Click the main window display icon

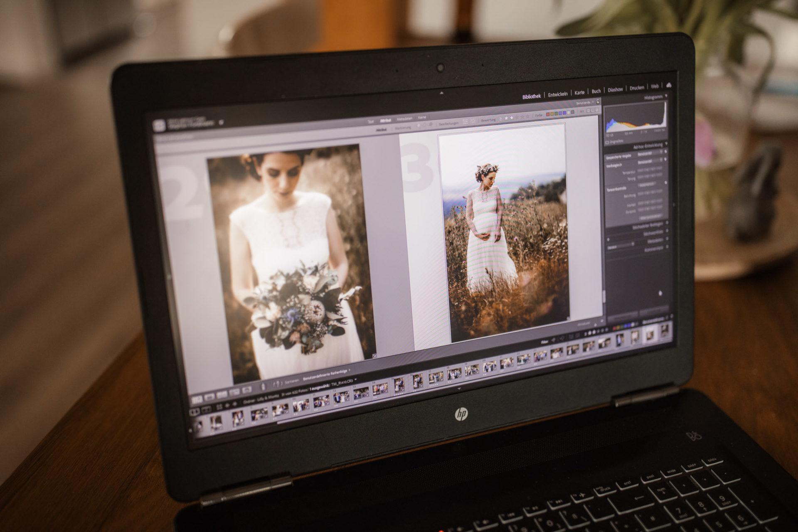pos(194,411)
